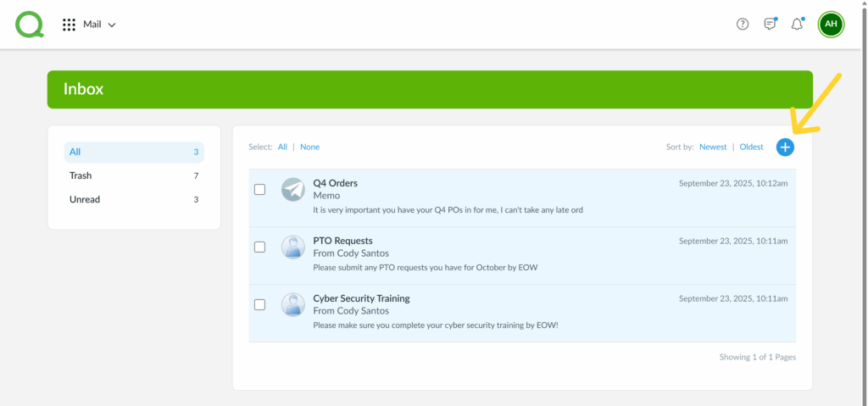Select the All folder in sidebar
This screenshot has height=406, width=868.
(134, 153)
